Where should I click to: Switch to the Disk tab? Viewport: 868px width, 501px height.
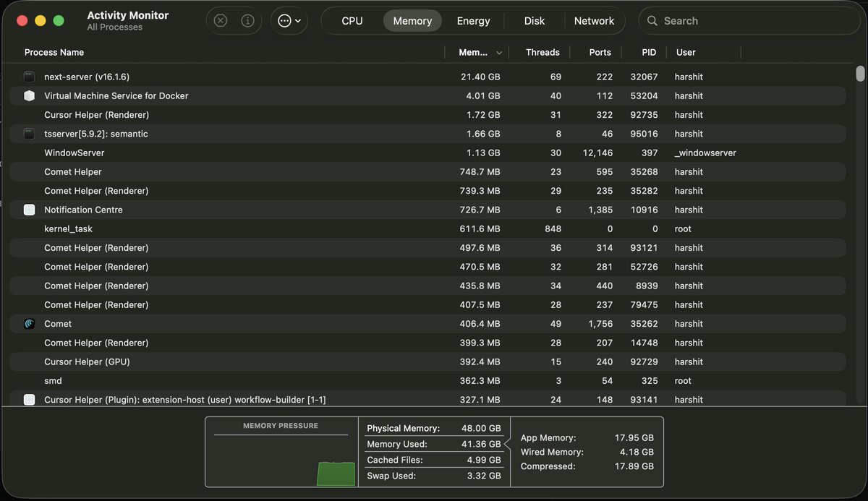coord(535,21)
